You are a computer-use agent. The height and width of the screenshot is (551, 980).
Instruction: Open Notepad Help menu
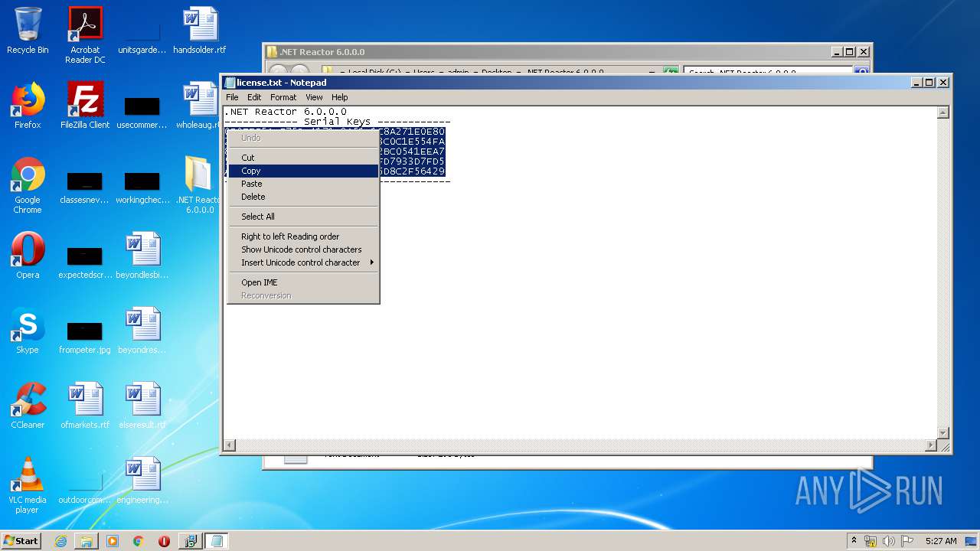(339, 97)
